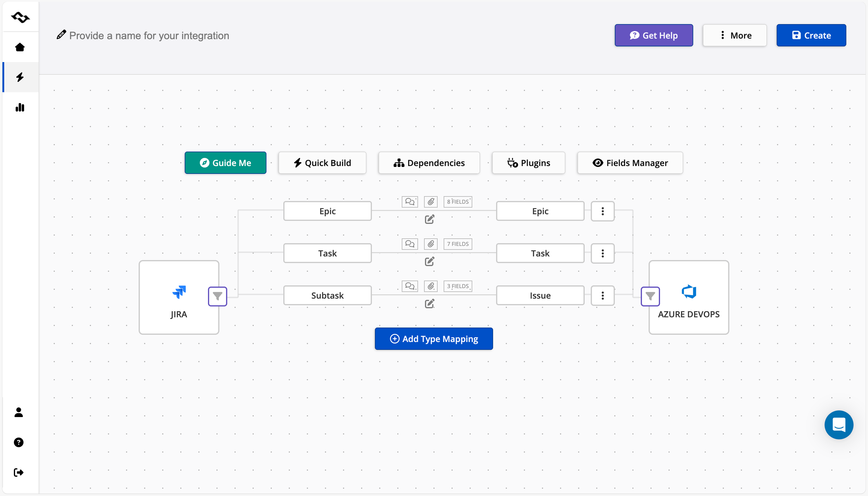868x496 pixels.
Task: Open the Reports section in the sidebar
Action: [x=20, y=107]
